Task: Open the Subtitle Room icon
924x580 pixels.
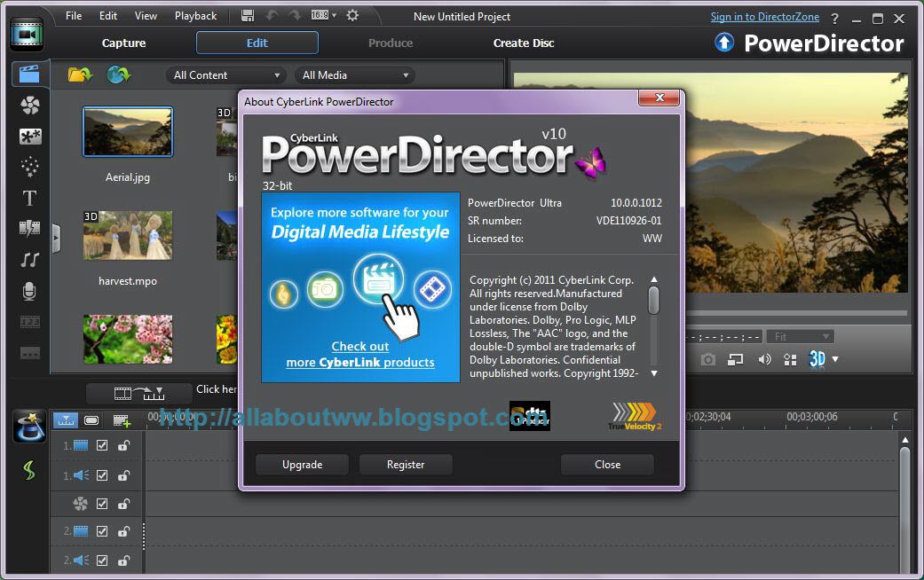Action: click(29, 353)
